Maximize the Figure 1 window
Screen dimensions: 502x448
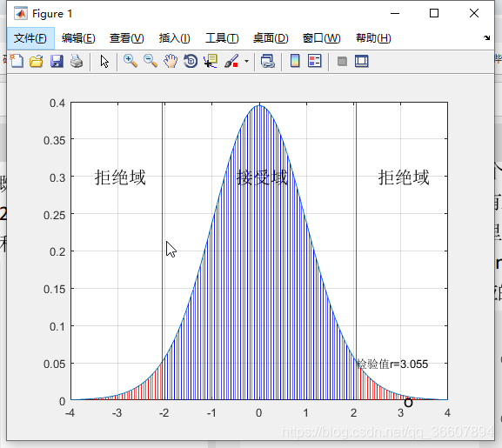(x=434, y=13)
